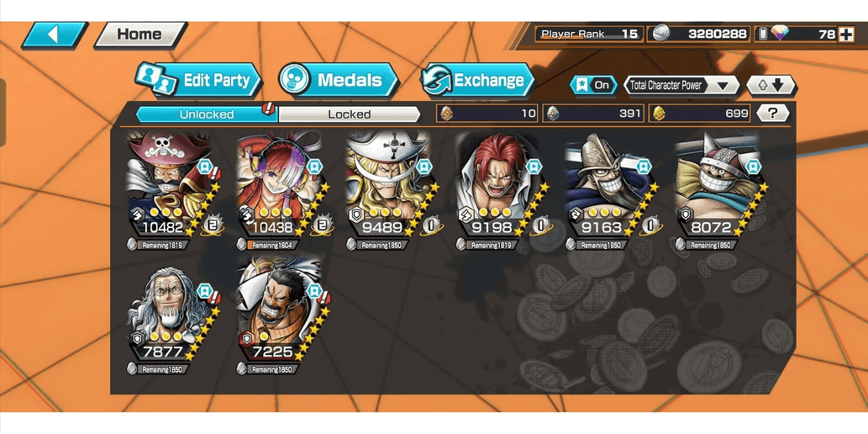Go to the Exchange screen
The width and height of the screenshot is (868, 434).
click(478, 81)
